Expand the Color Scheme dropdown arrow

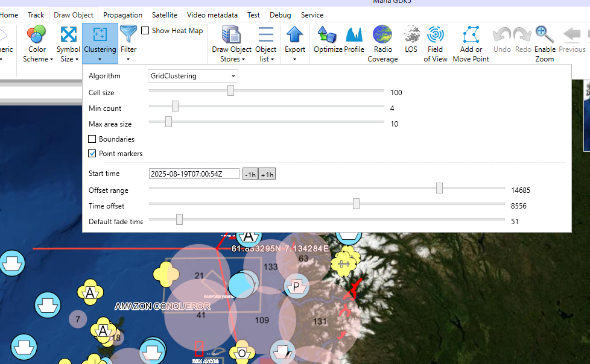[51, 60]
